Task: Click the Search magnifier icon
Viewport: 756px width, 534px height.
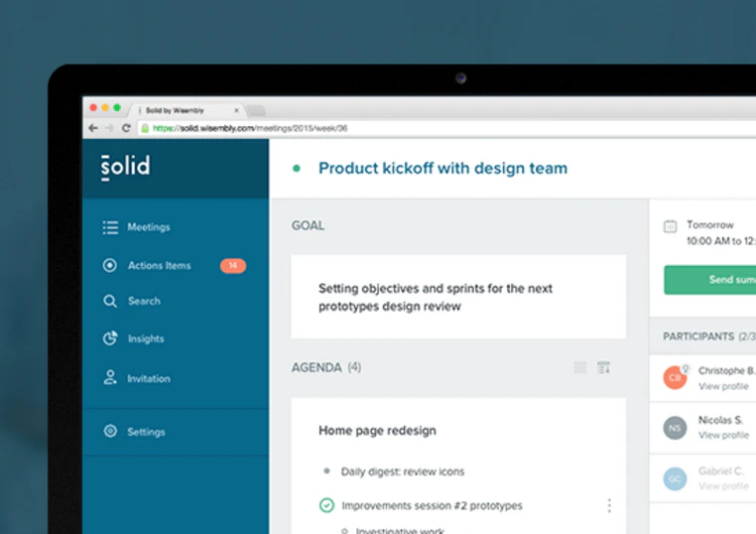Action: click(110, 301)
